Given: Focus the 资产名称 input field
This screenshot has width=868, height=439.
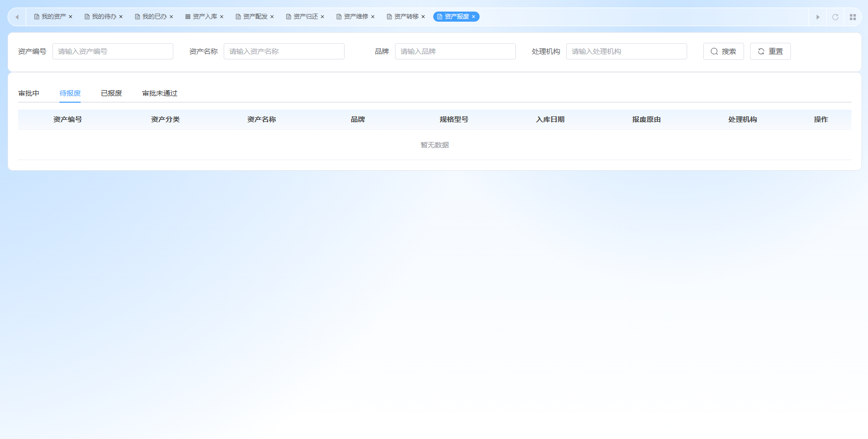Looking at the screenshot, I should click(284, 51).
